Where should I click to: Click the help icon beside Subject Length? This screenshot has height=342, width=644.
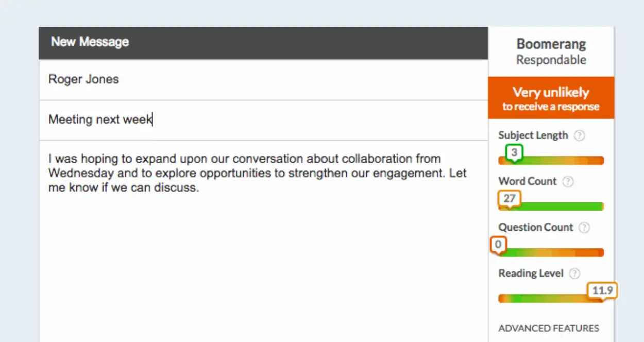[x=580, y=135]
